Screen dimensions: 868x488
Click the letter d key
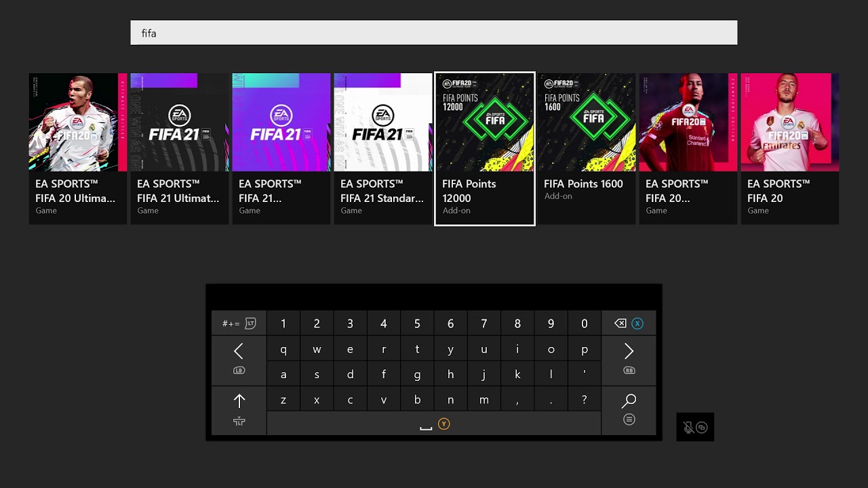click(x=350, y=374)
